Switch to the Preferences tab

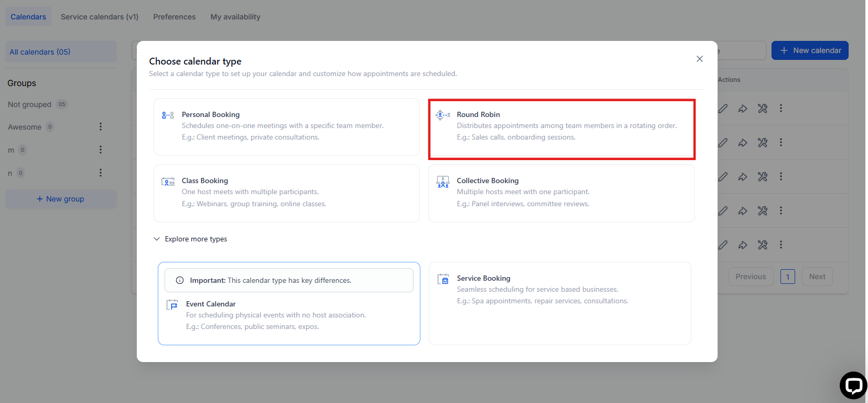tap(174, 17)
